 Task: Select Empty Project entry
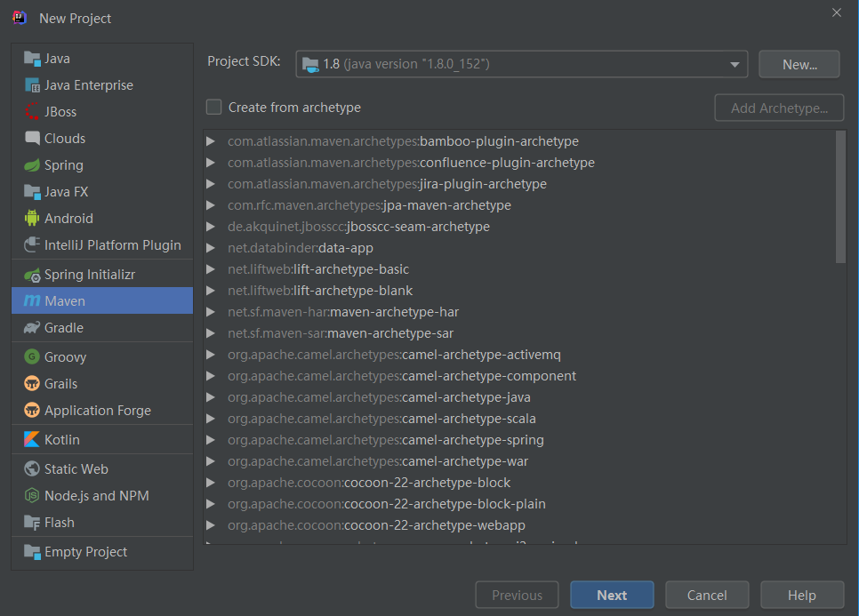[102, 552]
